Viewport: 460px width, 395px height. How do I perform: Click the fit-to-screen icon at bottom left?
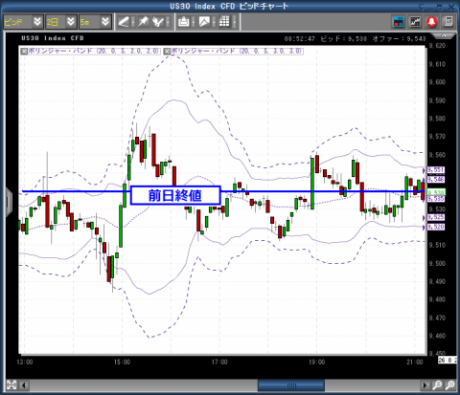11,385
